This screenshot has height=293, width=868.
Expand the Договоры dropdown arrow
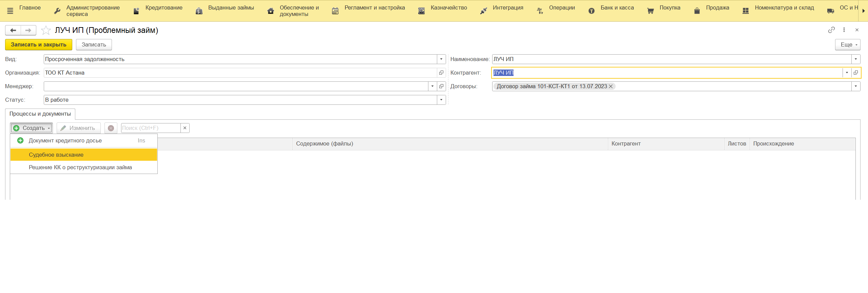tap(856, 86)
